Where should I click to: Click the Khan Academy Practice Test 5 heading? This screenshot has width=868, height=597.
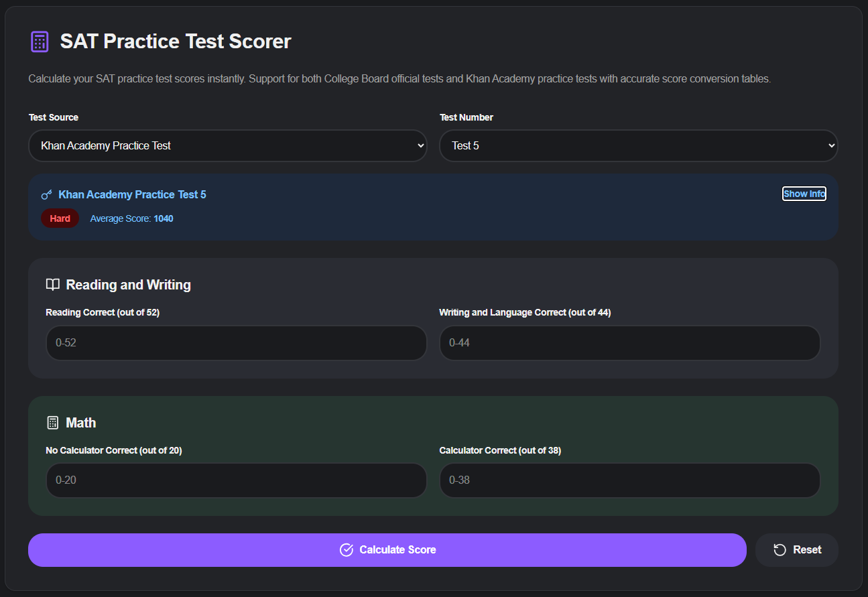pos(133,195)
